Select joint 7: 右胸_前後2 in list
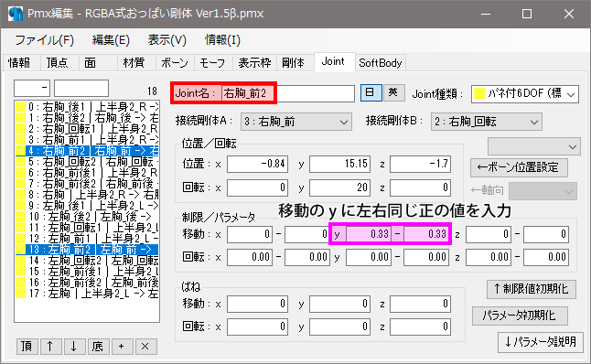This screenshot has height=364, width=591. [87, 184]
